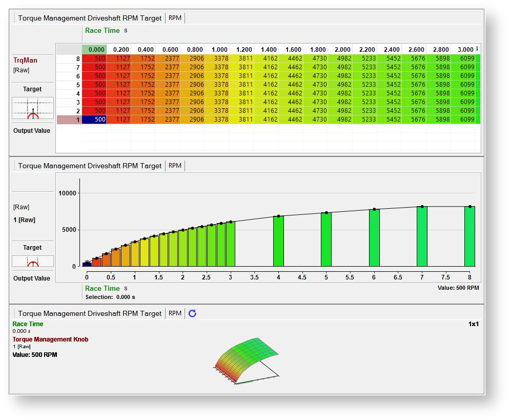This screenshot has width=510, height=420.
Task: Click the 3378 cell in row 4
Action: [217, 93]
